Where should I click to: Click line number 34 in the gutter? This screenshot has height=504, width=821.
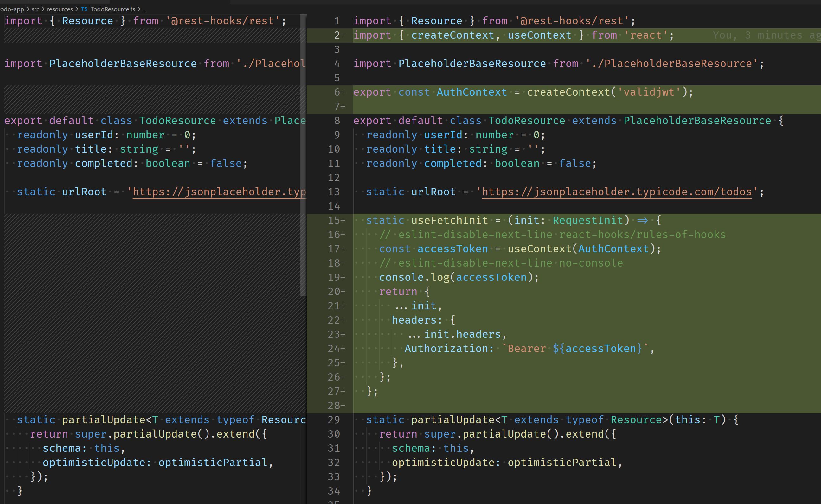(x=334, y=491)
